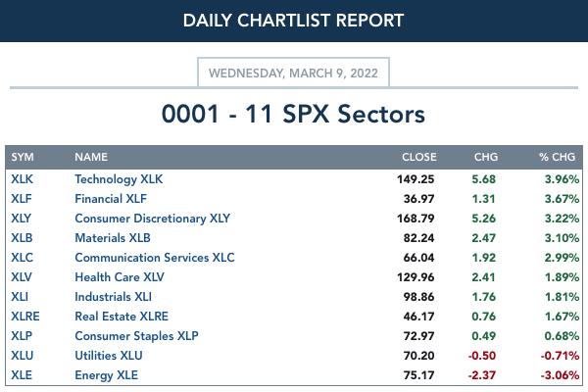Image resolution: width=588 pixels, height=392 pixels.
Task: Open Consumer Discretionary XLY link
Action: pos(153,219)
